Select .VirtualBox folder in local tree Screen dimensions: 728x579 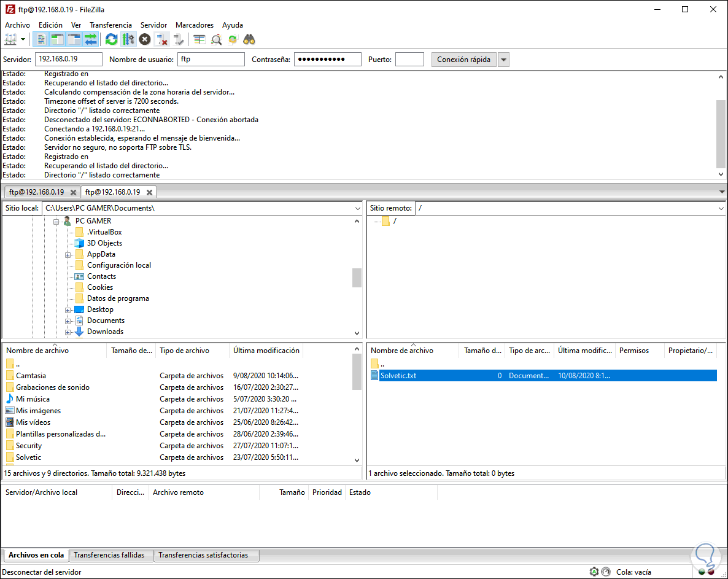coord(104,231)
